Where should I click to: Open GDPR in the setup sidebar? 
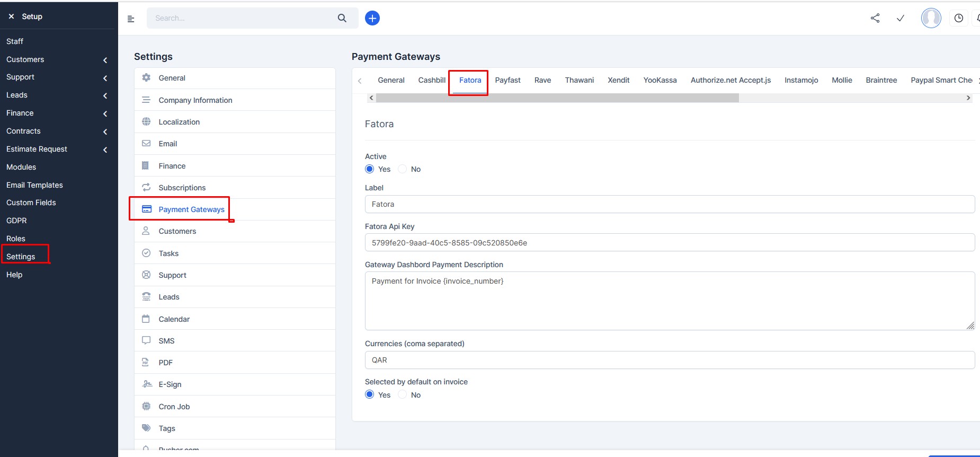[x=16, y=221]
